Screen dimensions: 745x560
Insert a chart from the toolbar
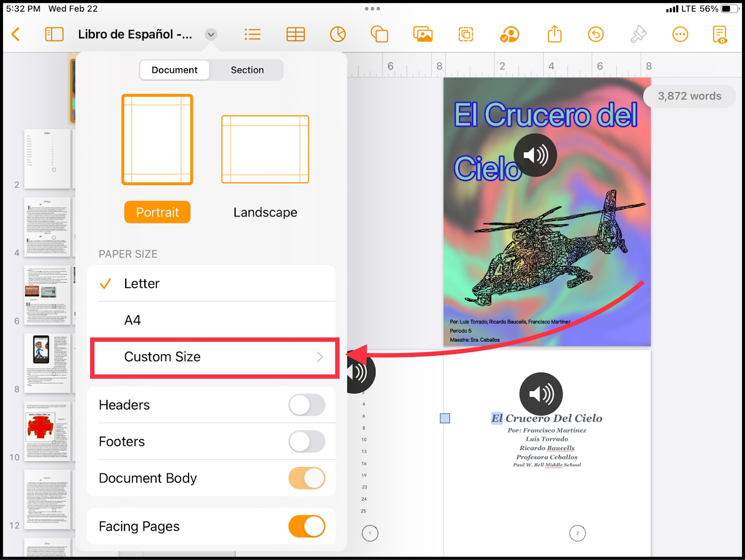click(338, 34)
